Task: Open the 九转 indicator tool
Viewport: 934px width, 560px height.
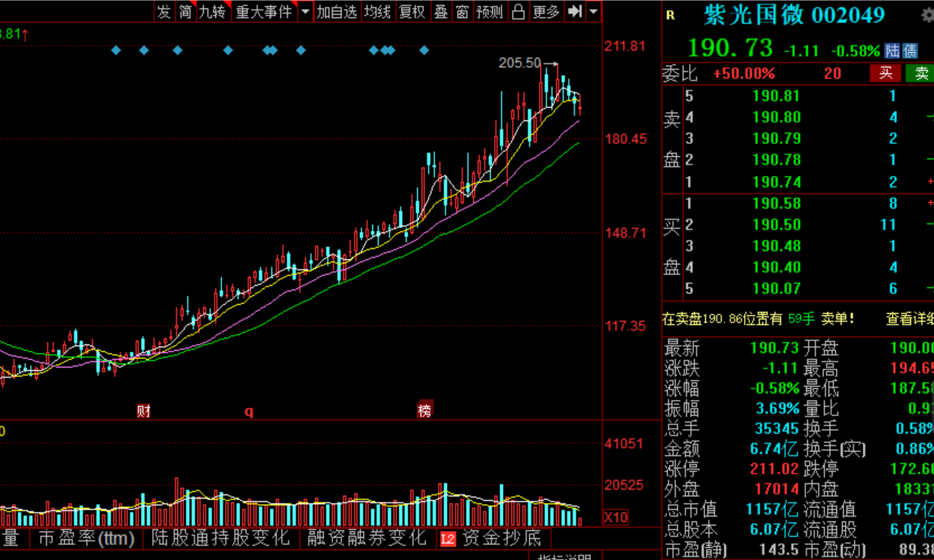Action: (x=212, y=11)
